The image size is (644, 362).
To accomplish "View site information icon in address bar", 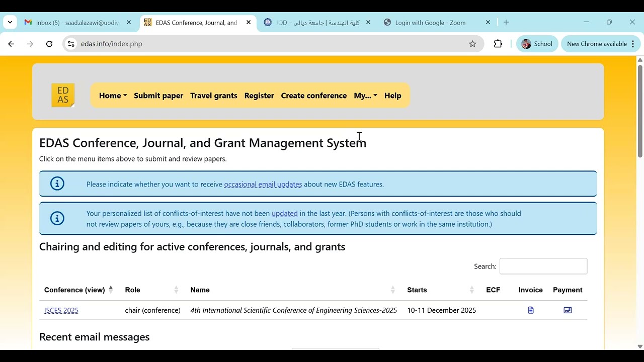I will (x=71, y=44).
